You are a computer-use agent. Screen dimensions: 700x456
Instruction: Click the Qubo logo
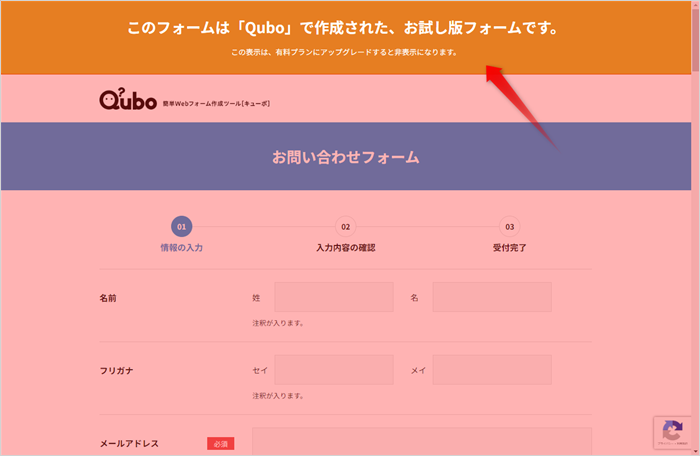[x=127, y=100]
